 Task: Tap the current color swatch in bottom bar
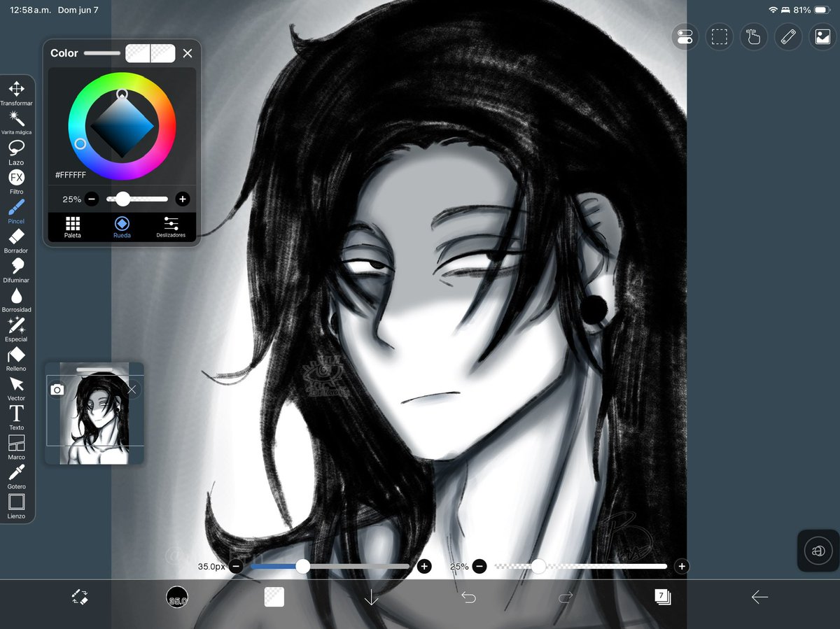click(274, 597)
